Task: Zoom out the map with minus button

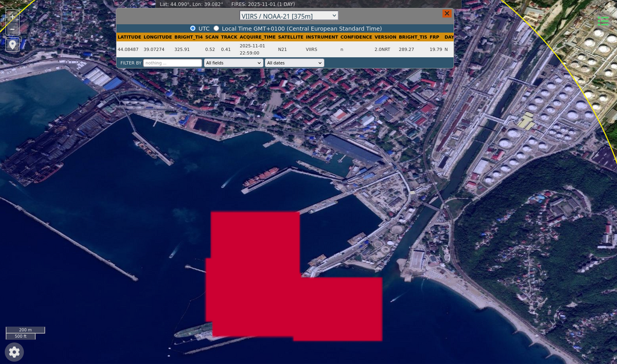Action: click(x=12, y=30)
